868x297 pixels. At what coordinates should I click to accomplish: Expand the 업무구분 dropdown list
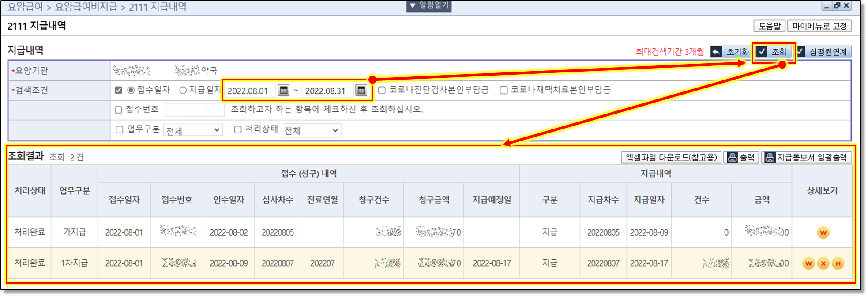pyautogui.click(x=193, y=130)
